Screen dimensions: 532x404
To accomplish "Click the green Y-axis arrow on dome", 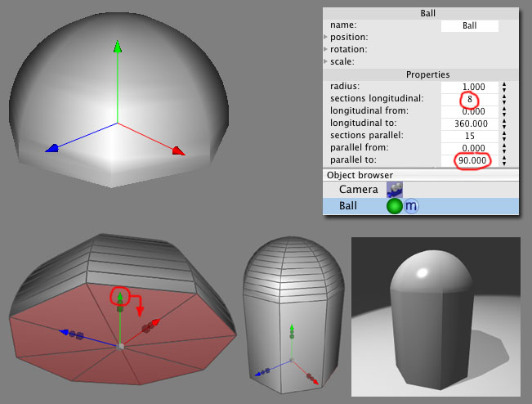I will click(x=118, y=47).
